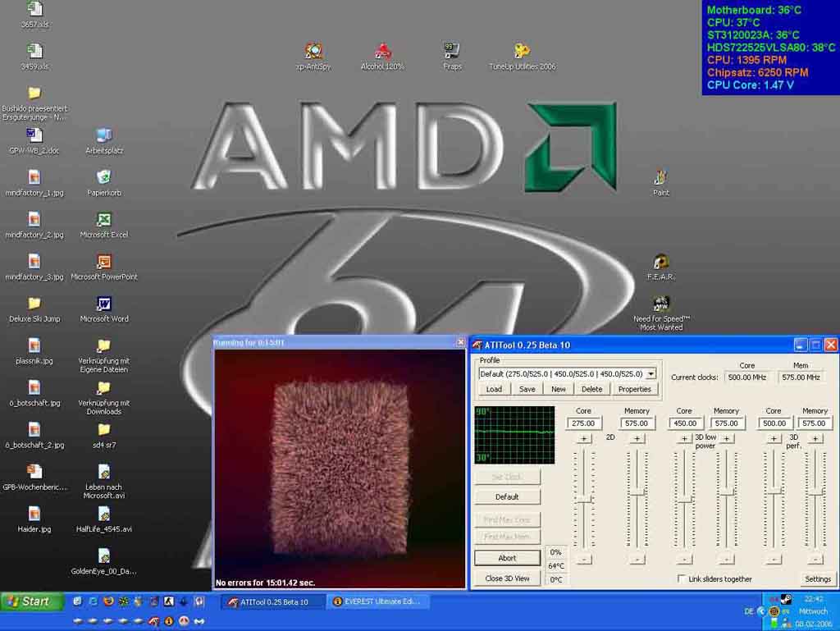Select the Microsoft Excel shortcut
The height and width of the screenshot is (631, 840).
coord(104,220)
